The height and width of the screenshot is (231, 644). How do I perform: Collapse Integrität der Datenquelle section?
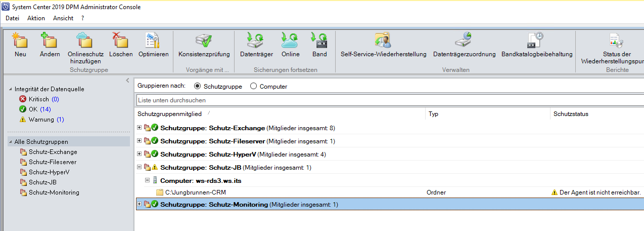click(x=11, y=89)
